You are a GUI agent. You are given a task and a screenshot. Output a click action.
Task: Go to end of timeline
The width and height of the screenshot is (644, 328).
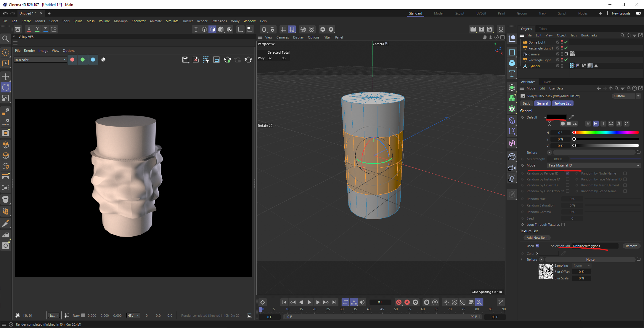[x=334, y=302]
